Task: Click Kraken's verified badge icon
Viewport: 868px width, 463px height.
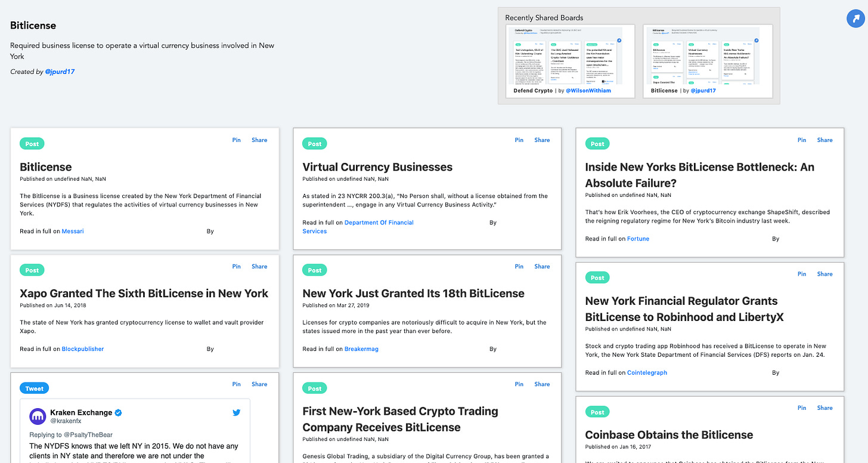Action: coord(118,412)
